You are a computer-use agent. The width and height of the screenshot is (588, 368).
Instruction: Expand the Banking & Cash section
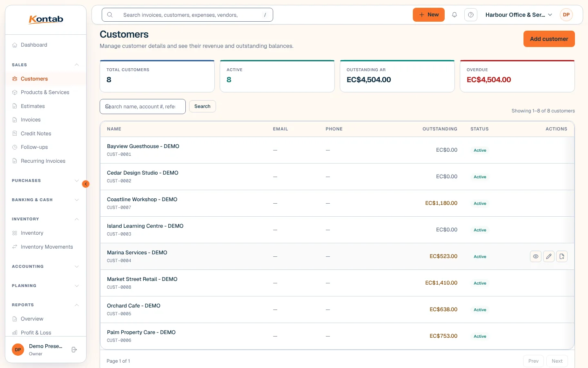click(46, 200)
